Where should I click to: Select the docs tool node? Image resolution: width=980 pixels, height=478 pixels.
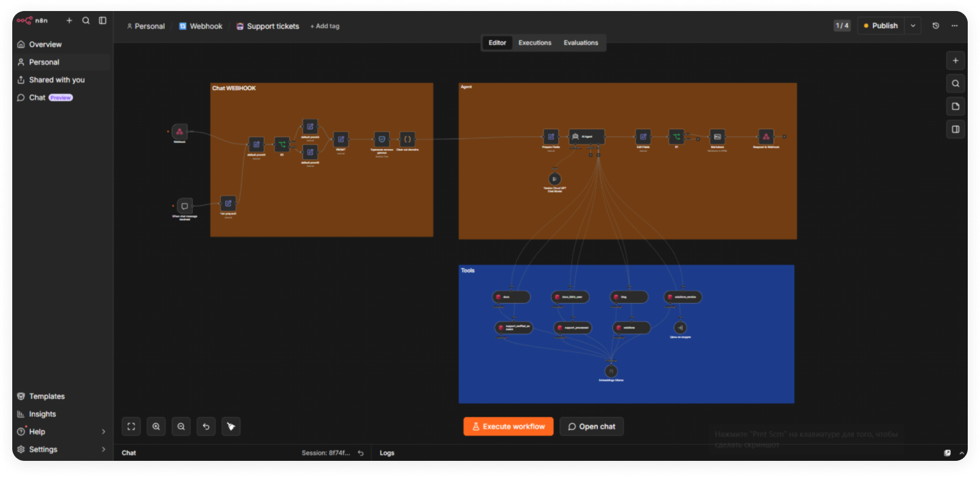coord(511,297)
